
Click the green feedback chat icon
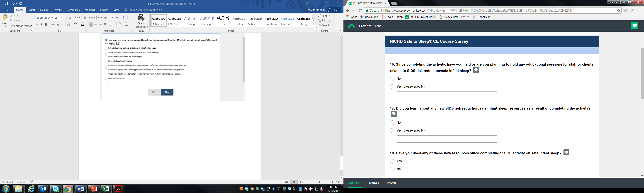(x=635, y=26)
